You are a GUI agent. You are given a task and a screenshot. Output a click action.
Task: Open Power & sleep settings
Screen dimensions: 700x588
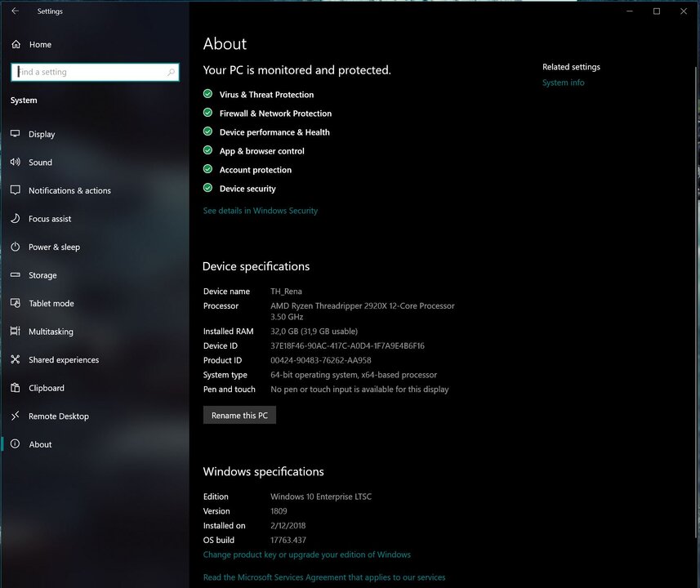[94, 247]
